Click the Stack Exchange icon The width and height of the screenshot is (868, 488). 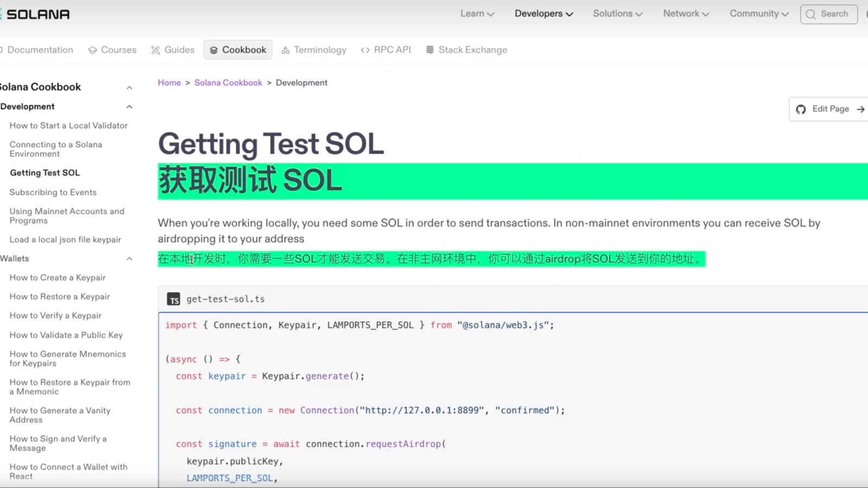click(x=430, y=50)
